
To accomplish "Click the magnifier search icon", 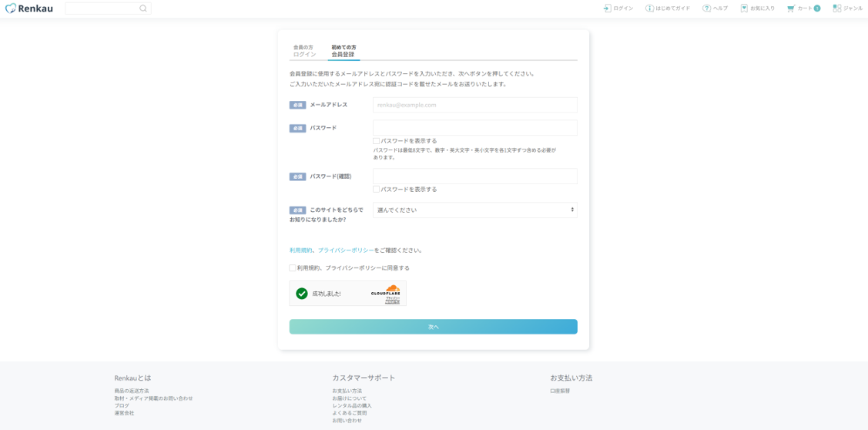I will click(143, 8).
